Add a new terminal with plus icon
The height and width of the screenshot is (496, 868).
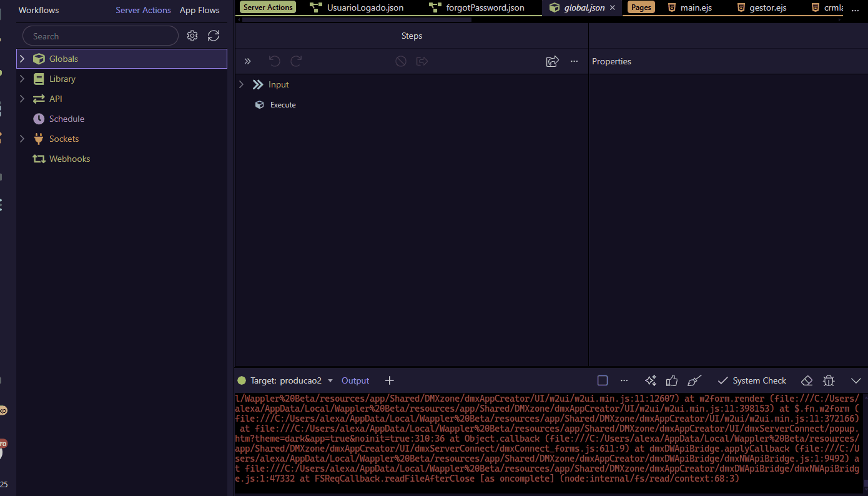click(x=389, y=380)
